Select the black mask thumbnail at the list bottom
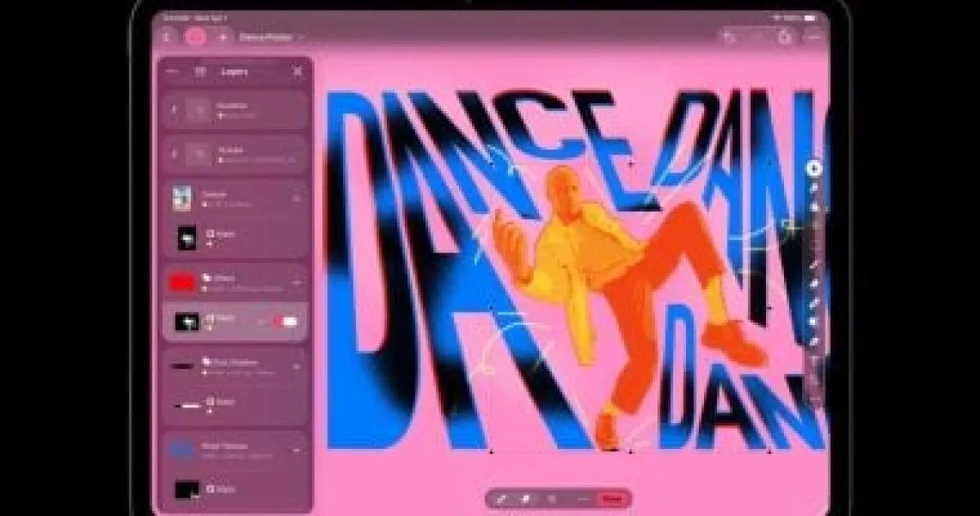Viewport: 980px width, 516px height. [186, 491]
